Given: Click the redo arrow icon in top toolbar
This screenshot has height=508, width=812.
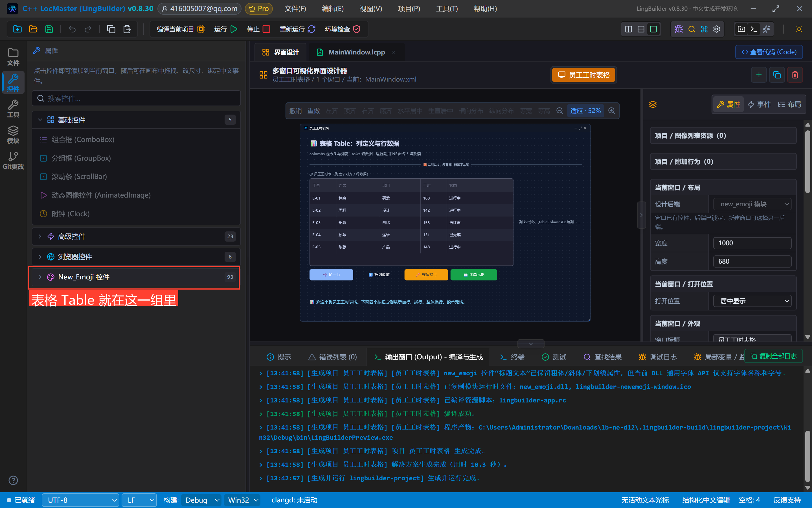Looking at the screenshot, I should pos(88,29).
